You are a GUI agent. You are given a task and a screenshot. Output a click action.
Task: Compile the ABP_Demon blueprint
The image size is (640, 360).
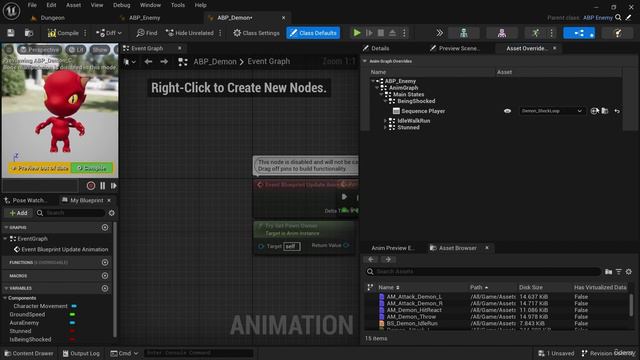coord(63,33)
